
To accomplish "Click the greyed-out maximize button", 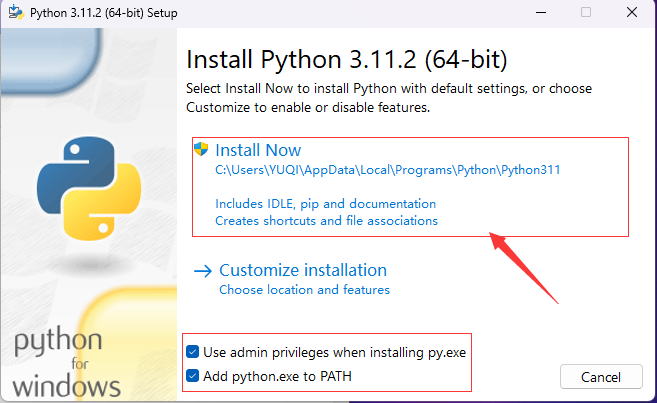I will (x=586, y=12).
